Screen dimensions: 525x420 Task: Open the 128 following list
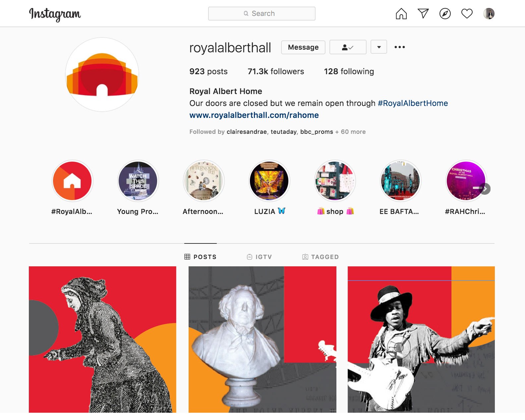point(349,72)
